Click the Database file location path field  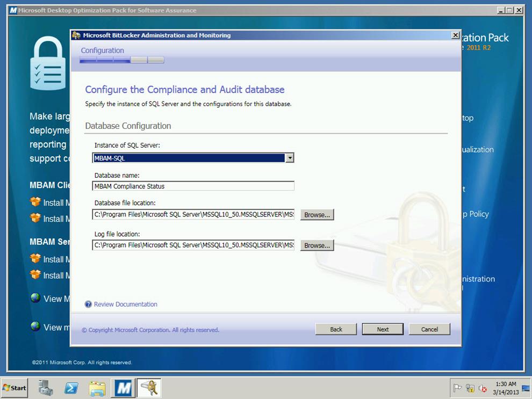[x=193, y=215]
